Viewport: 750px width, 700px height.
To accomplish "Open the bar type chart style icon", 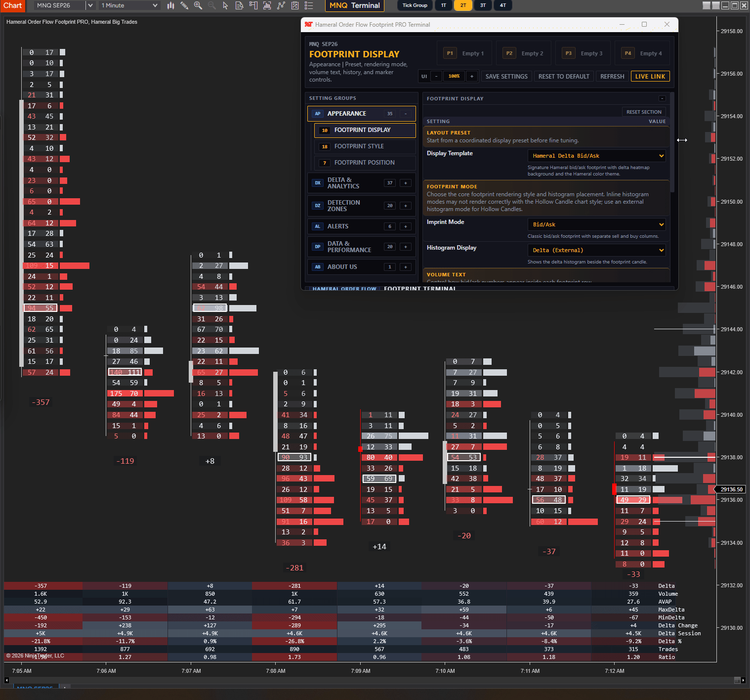I will point(170,5).
